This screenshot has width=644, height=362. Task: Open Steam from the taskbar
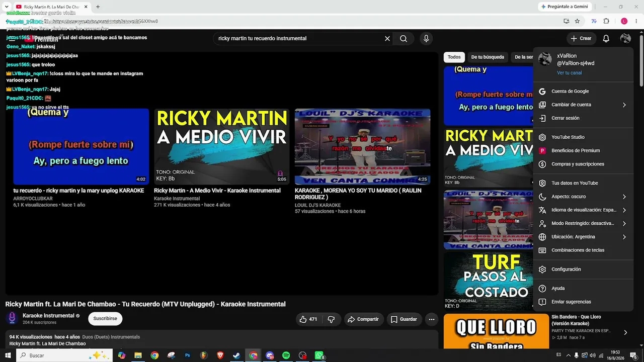pos(236,355)
